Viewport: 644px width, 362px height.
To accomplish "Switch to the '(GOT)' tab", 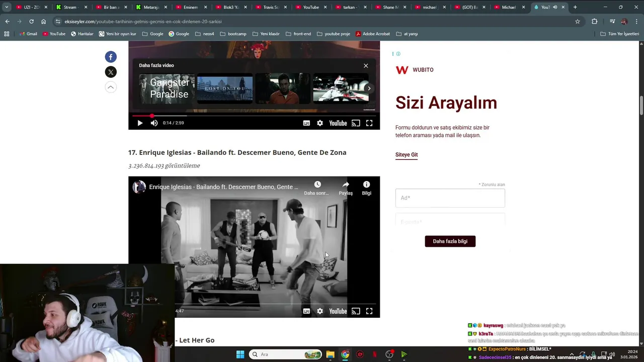I will (x=471, y=7).
